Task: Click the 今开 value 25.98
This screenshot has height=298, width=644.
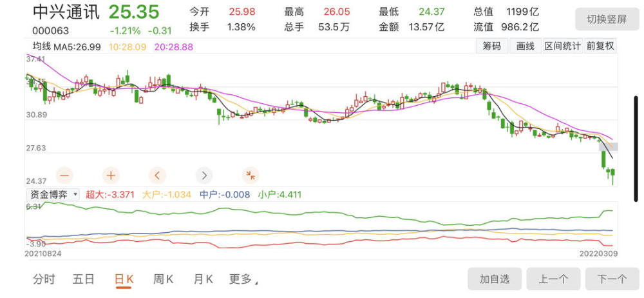Action: (243, 12)
